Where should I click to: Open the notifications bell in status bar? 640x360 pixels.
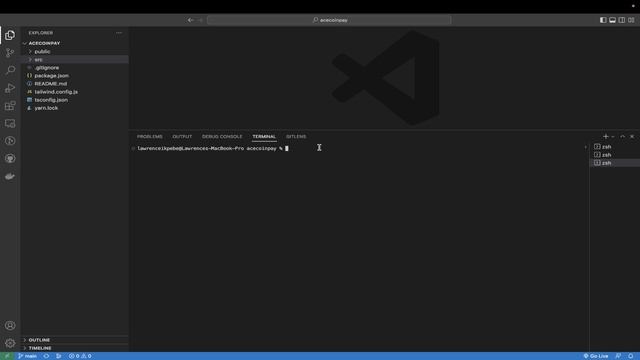point(631,356)
